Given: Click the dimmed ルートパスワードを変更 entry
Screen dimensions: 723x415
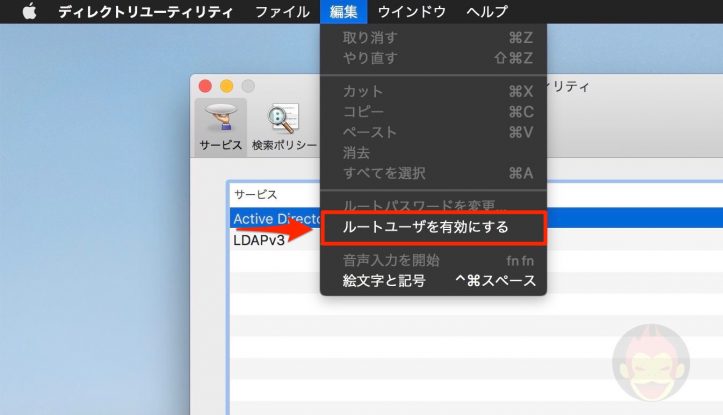Looking at the screenshot, I should click(x=433, y=206).
